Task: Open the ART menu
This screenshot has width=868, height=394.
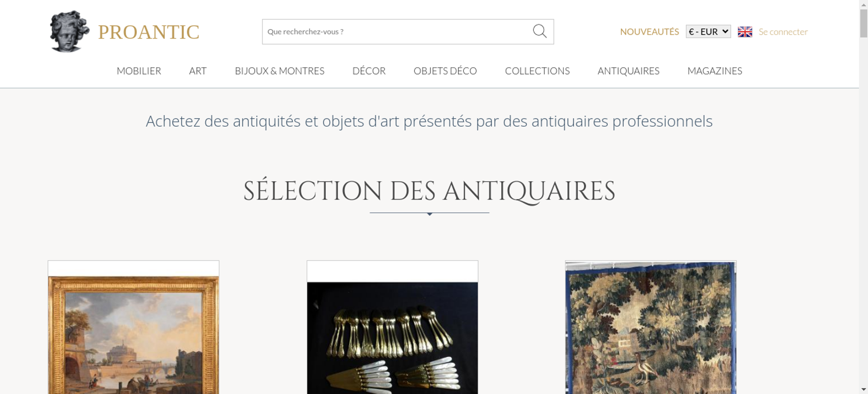Action: tap(198, 71)
